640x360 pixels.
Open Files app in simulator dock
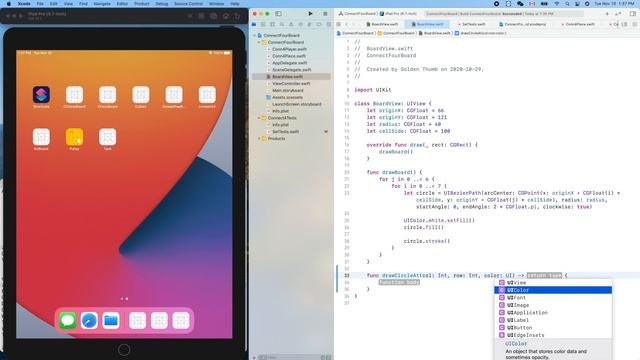point(111,320)
